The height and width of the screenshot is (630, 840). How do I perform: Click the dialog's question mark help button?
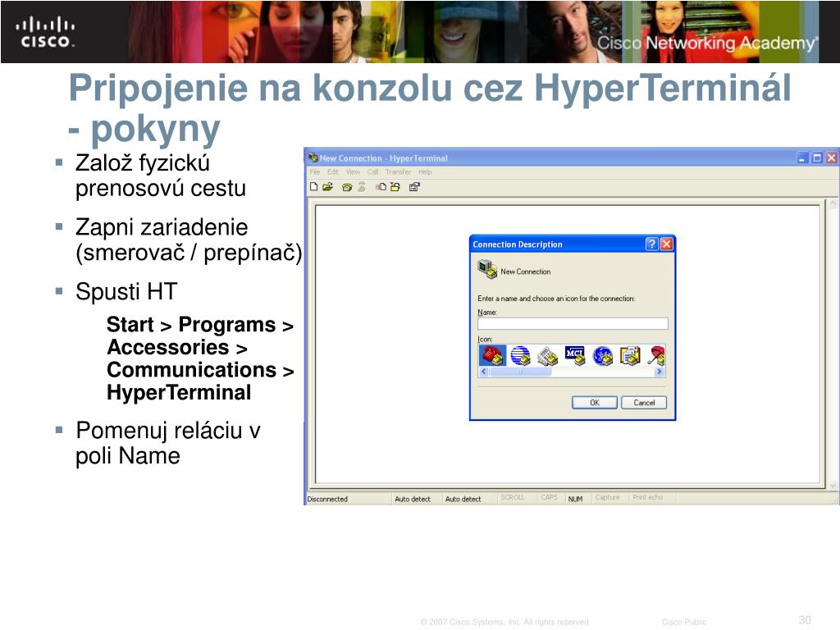[652, 244]
